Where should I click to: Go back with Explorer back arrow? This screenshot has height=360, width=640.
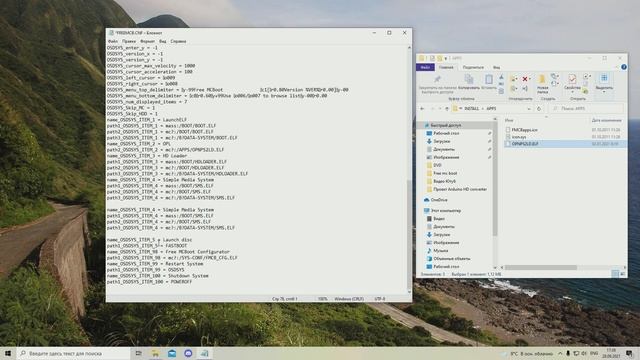pos(422,109)
